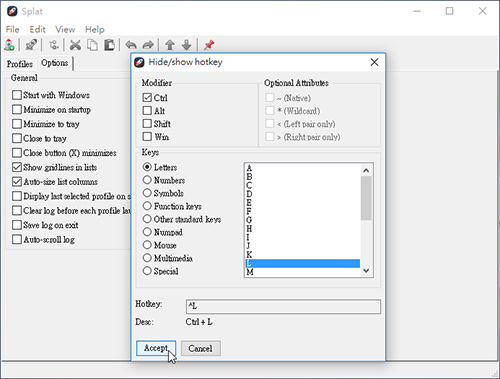The width and height of the screenshot is (500, 379).
Task: Select letter E in keys list
Action: pyautogui.click(x=303, y=203)
